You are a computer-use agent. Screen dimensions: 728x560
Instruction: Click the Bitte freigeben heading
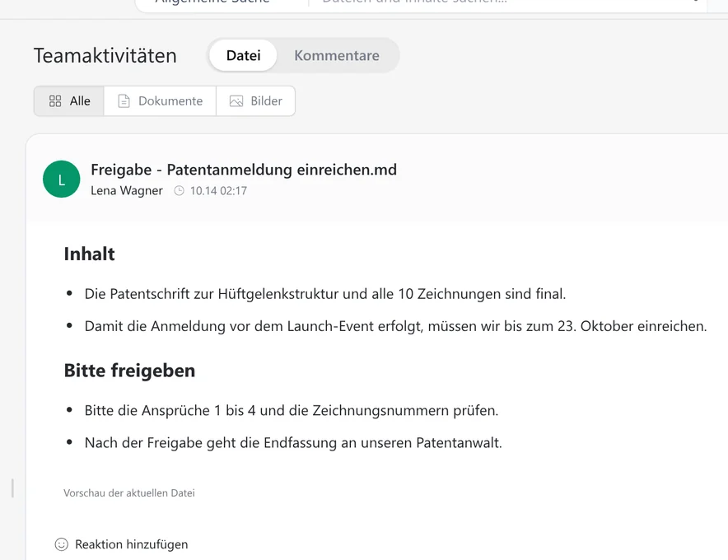129,371
